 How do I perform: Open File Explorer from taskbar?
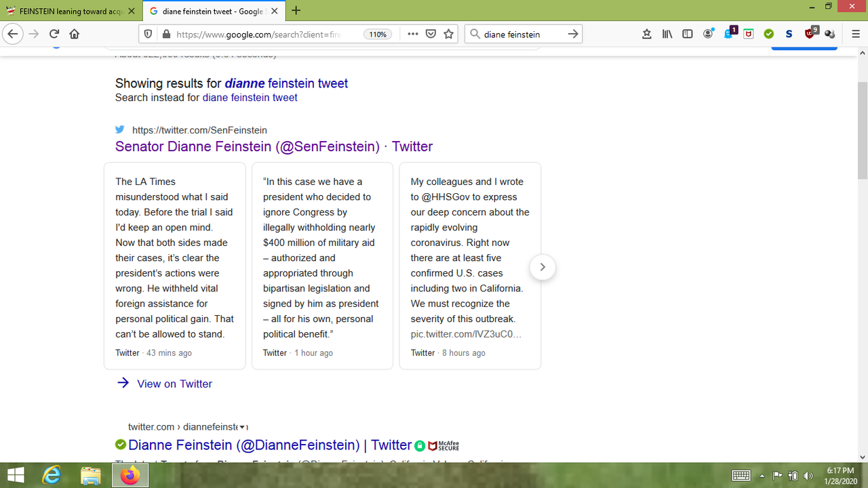(90, 475)
